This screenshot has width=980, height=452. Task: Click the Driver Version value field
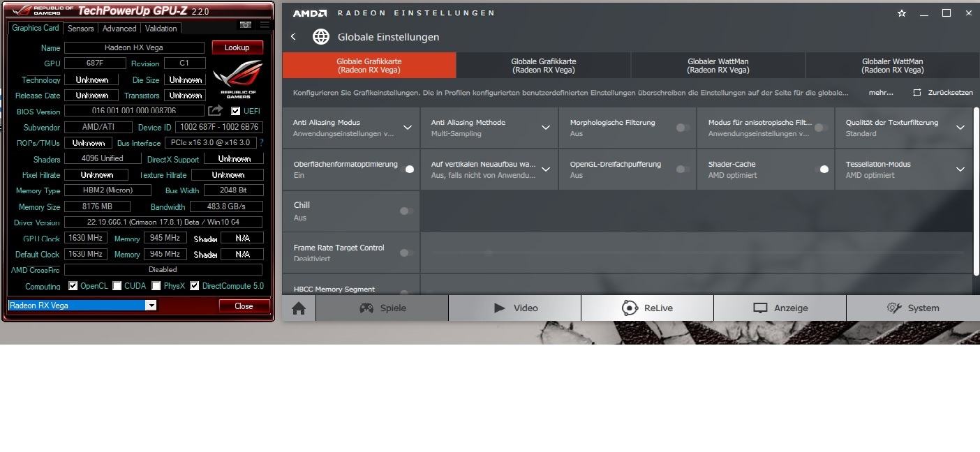click(163, 223)
